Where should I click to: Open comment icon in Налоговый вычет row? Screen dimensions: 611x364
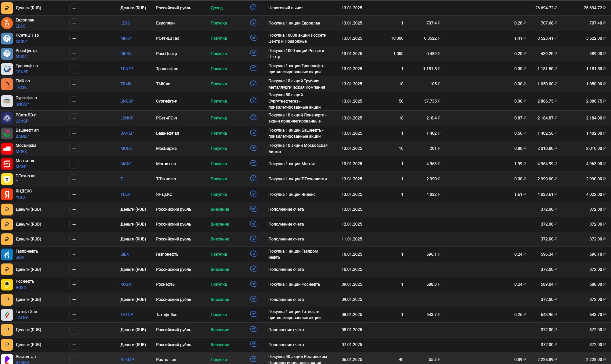pos(253,8)
